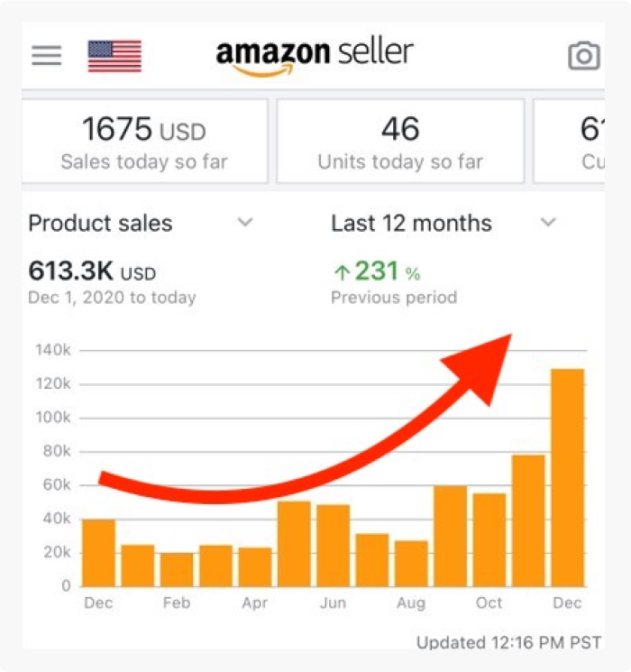Tap the partially visible third summary card

coord(569,142)
